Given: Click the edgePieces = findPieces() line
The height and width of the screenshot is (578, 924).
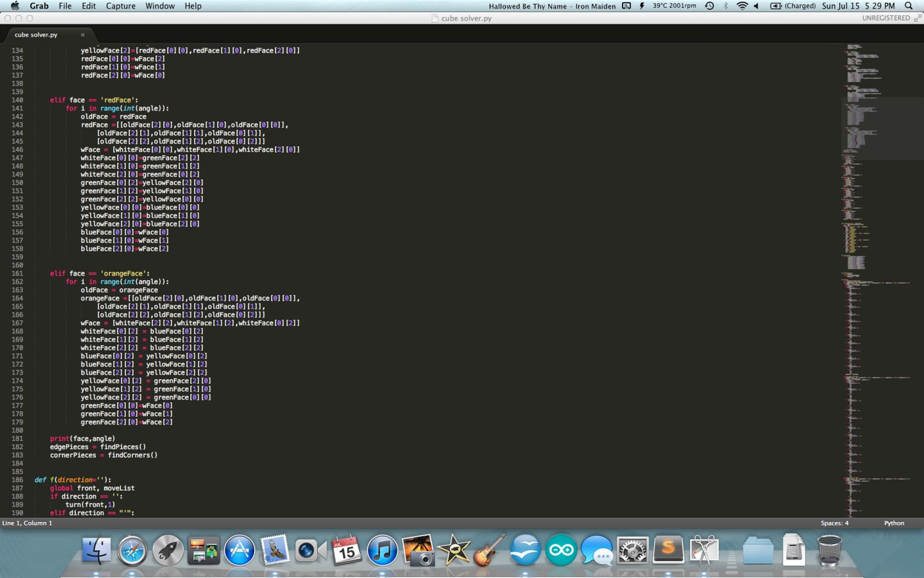Looking at the screenshot, I should pyautogui.click(x=98, y=447).
